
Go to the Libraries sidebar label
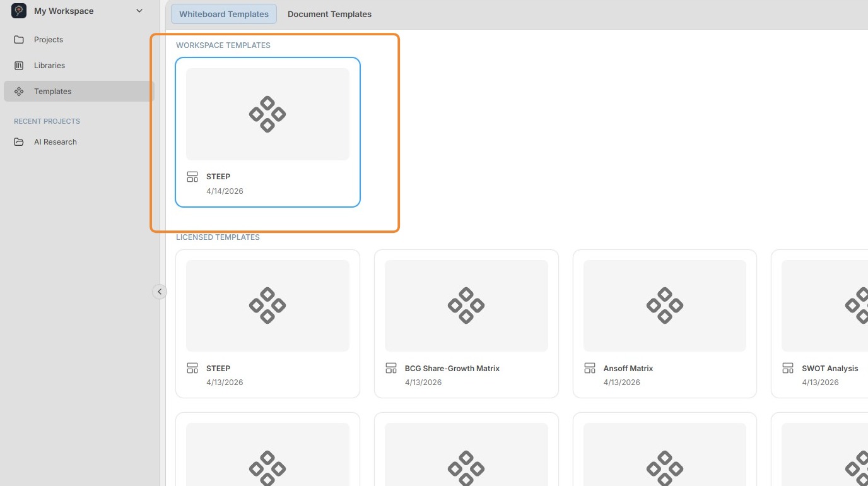(x=49, y=66)
